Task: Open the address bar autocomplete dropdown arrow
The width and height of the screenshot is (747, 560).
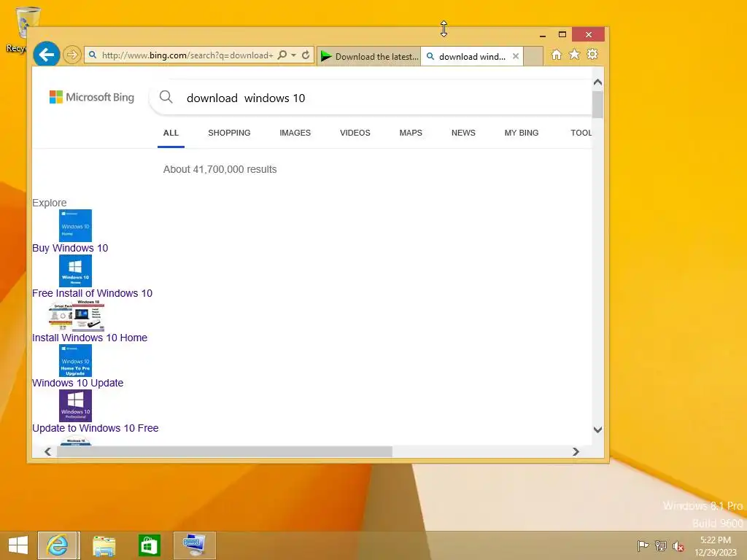Action: point(293,55)
